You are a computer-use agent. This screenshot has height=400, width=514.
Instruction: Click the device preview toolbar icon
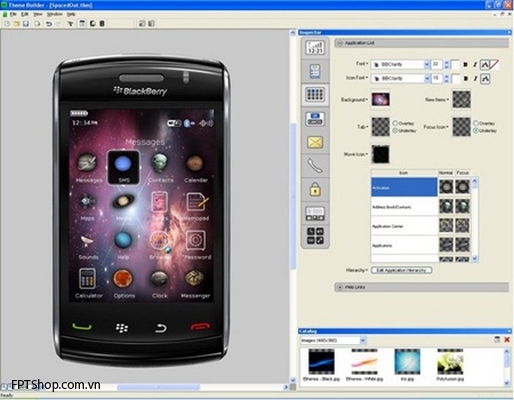click(82, 23)
